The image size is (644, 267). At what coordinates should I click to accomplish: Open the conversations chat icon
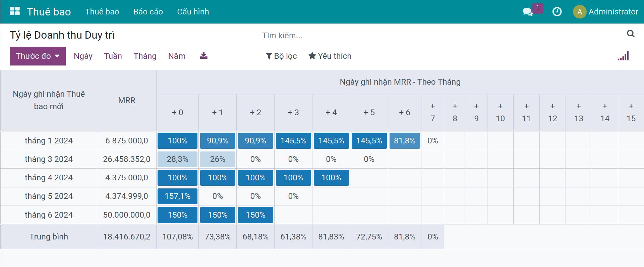[528, 12]
